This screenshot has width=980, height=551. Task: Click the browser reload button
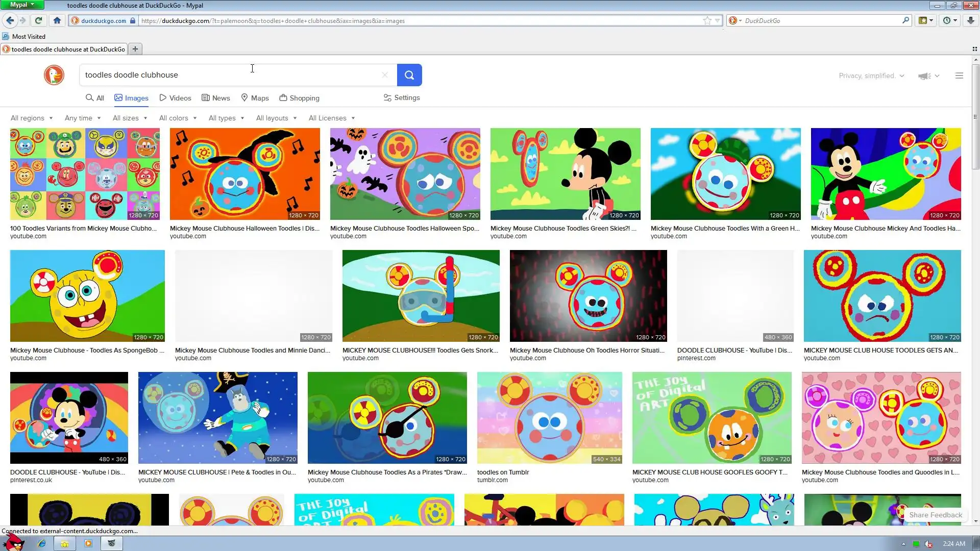click(x=38, y=20)
